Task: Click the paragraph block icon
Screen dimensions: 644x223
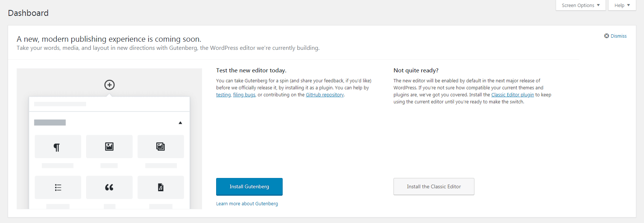Action: pos(57,147)
